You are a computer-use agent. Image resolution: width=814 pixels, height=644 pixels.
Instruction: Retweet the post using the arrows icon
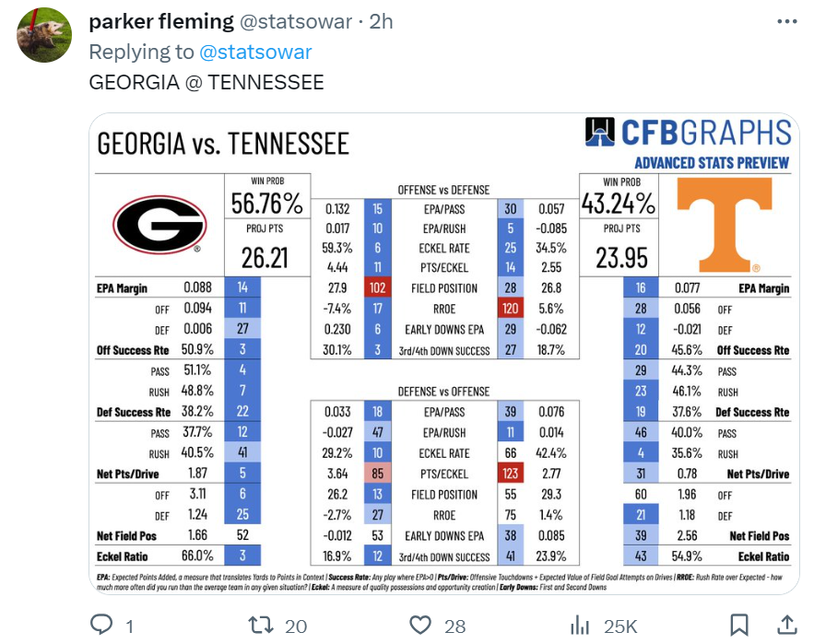[261, 625]
